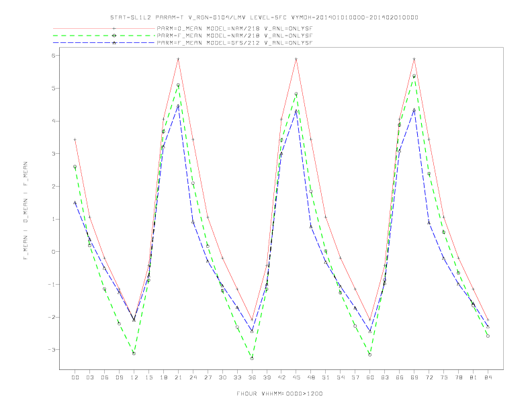Click y-axis tick label 4

coord(53,121)
